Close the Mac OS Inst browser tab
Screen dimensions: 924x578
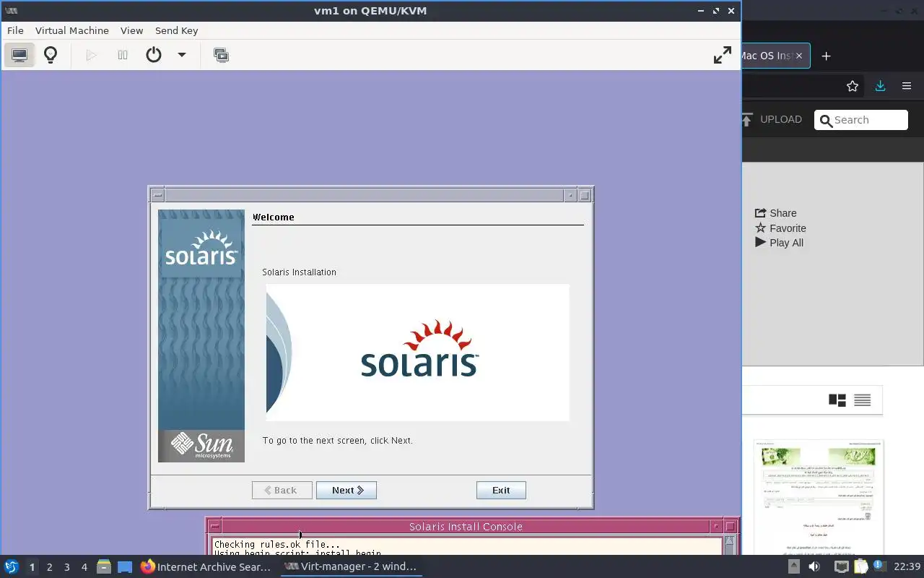(x=799, y=56)
